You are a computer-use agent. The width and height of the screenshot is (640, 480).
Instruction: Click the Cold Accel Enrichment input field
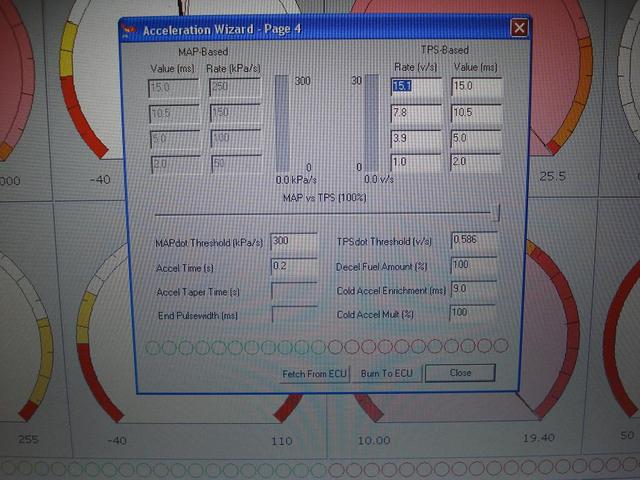[x=473, y=289]
